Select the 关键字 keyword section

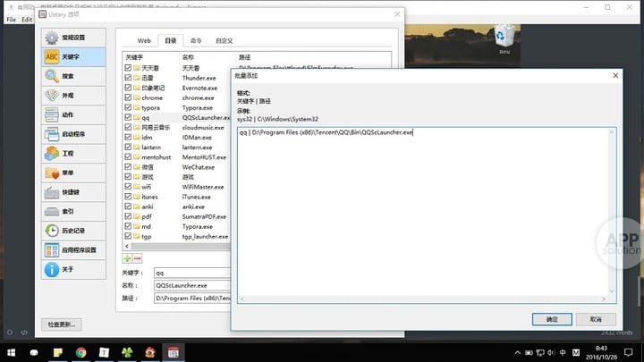pos(73,56)
